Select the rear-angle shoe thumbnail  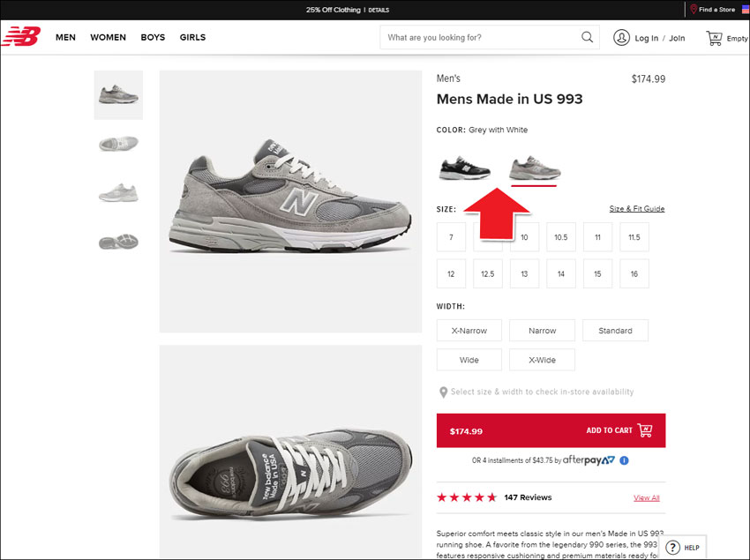click(118, 193)
